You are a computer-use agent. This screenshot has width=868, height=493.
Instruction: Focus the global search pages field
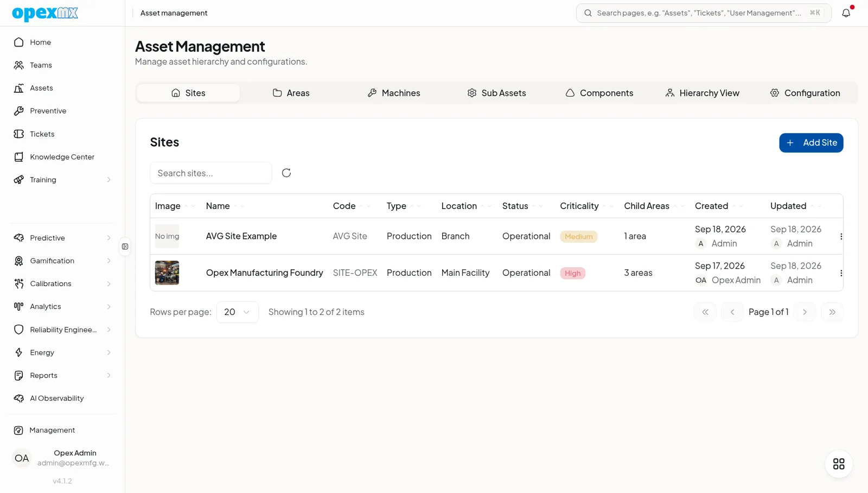[x=704, y=13]
